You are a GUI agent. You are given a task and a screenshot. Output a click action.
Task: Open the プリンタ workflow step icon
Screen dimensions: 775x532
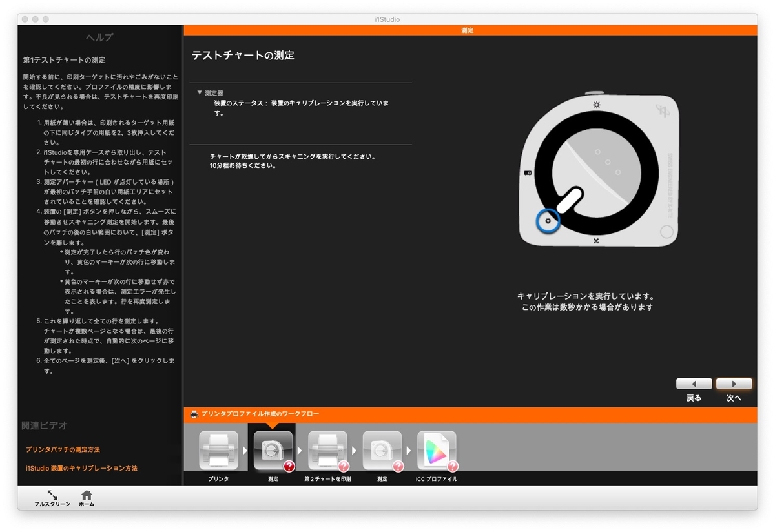coord(218,451)
